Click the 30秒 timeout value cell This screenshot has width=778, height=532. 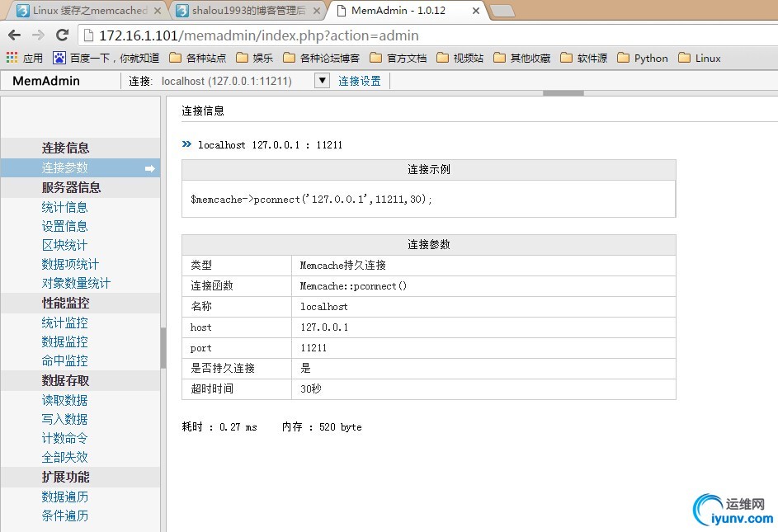coord(483,388)
